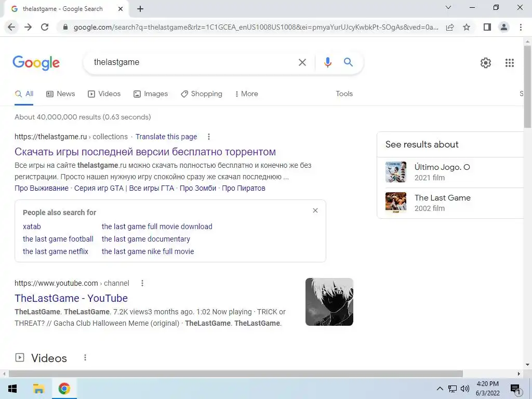Switch to the Videos tab
Viewport: 532px width, 399px height.
104,94
